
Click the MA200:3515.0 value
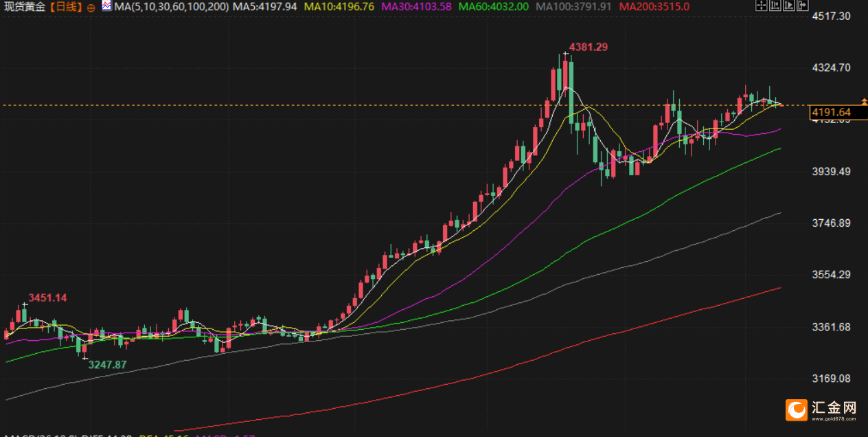(654, 7)
